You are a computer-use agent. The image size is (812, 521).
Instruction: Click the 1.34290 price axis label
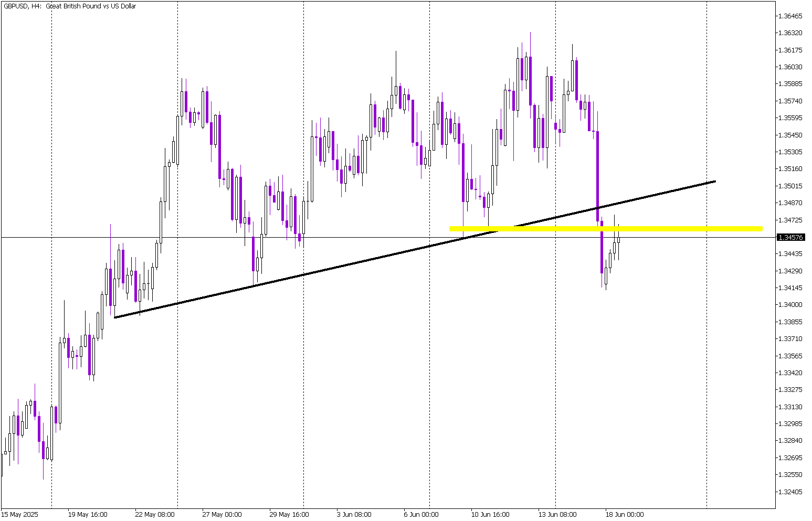[x=792, y=271]
